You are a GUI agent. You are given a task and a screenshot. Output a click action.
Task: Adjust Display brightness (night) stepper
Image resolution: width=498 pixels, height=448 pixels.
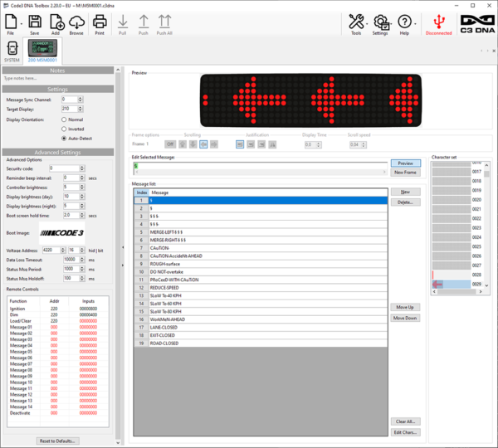(82, 206)
